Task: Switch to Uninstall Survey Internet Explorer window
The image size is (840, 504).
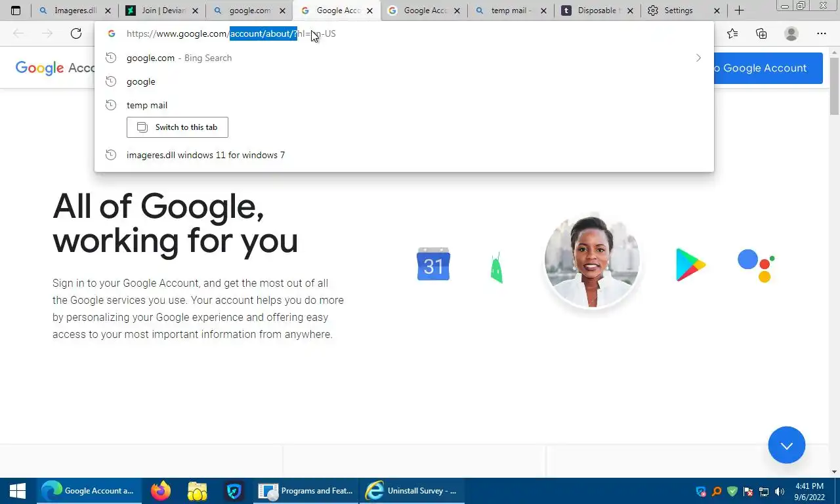Action: [x=412, y=490]
